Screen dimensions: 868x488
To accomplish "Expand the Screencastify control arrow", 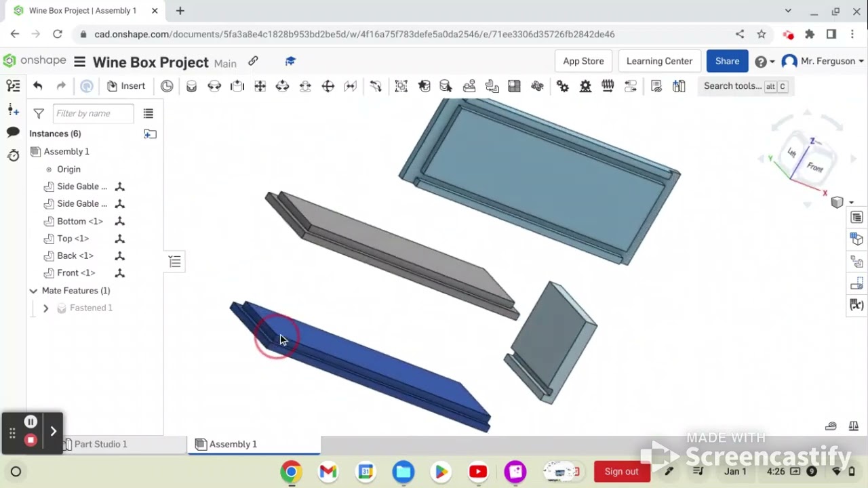I will 53,431.
